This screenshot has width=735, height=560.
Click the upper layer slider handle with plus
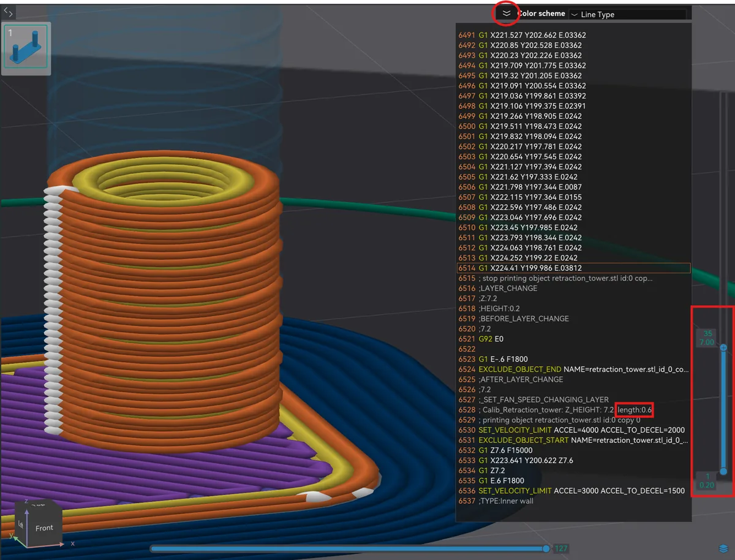point(723,347)
